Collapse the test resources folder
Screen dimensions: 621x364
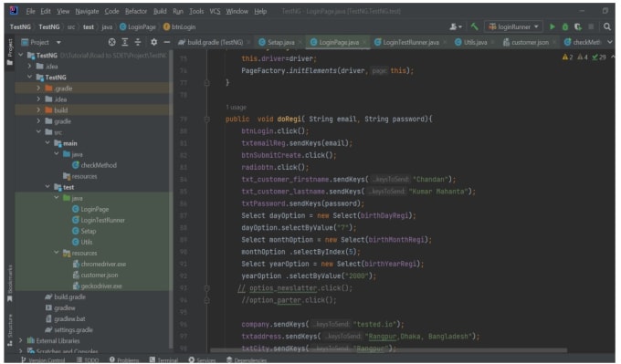[x=57, y=253]
